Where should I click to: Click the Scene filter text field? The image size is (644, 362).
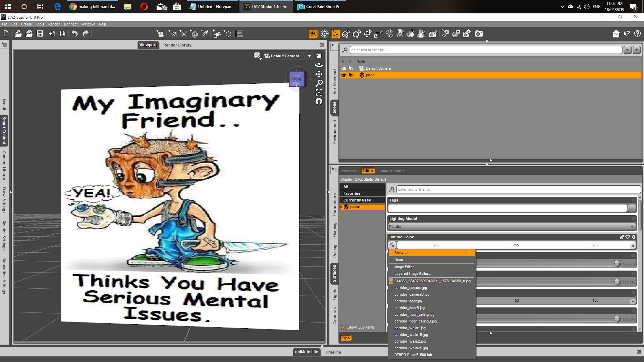pyautogui.click(x=486, y=50)
